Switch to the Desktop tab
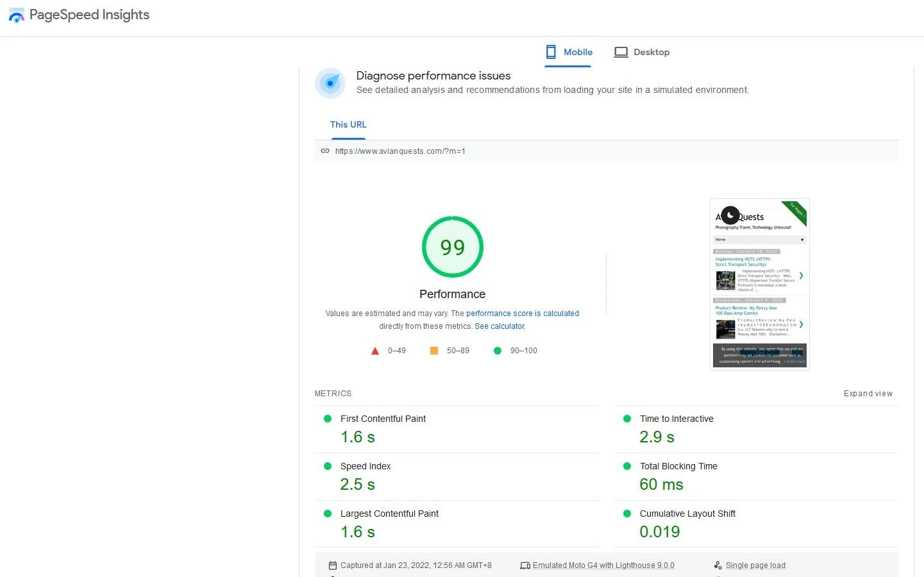 pos(642,53)
